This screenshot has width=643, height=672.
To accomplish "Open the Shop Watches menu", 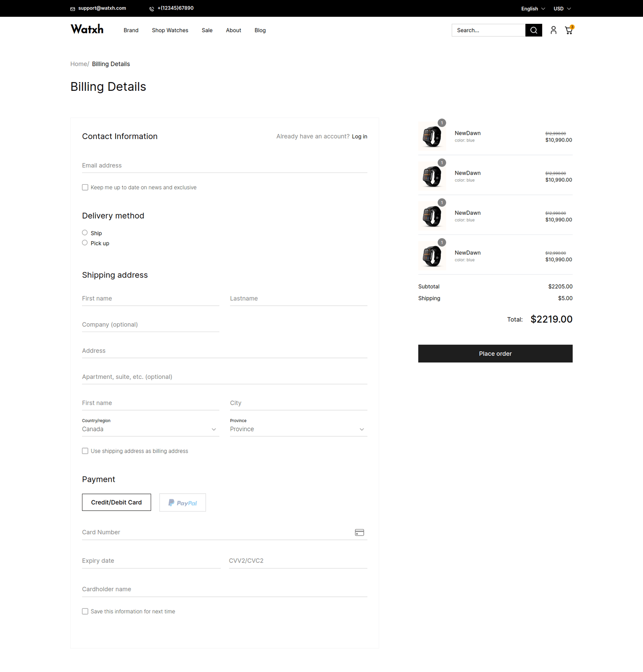I will (x=170, y=31).
